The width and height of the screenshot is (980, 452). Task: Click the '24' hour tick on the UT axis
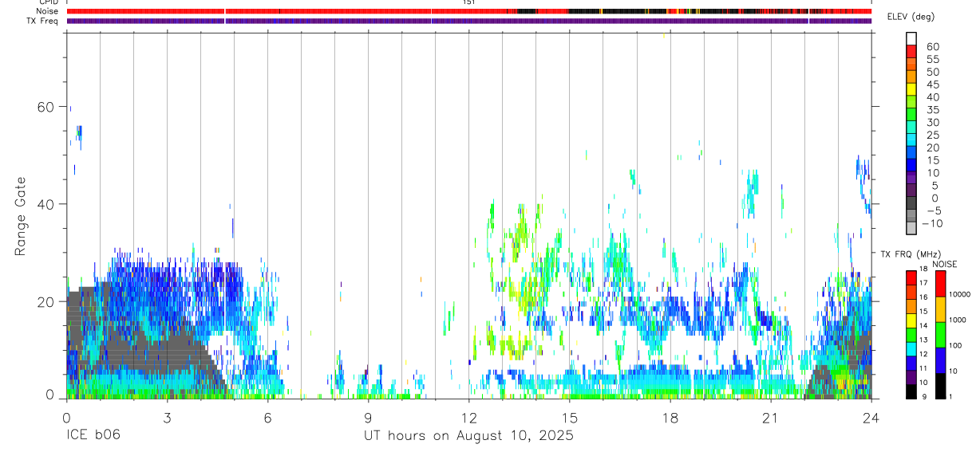(871, 418)
